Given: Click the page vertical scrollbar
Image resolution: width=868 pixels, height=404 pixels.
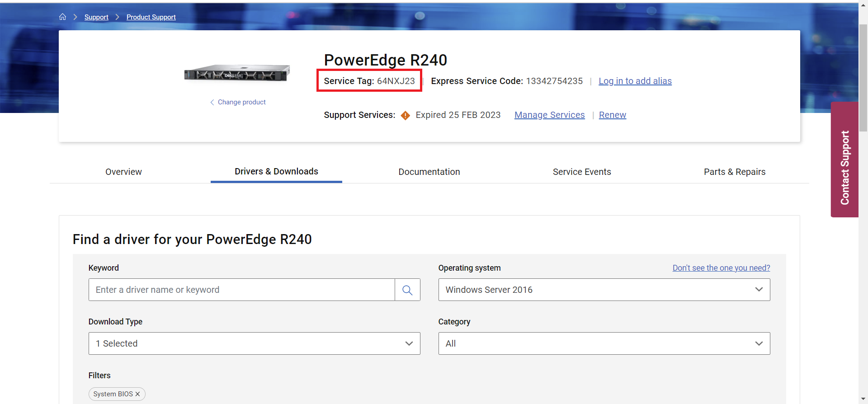Looking at the screenshot, I should coord(863,77).
